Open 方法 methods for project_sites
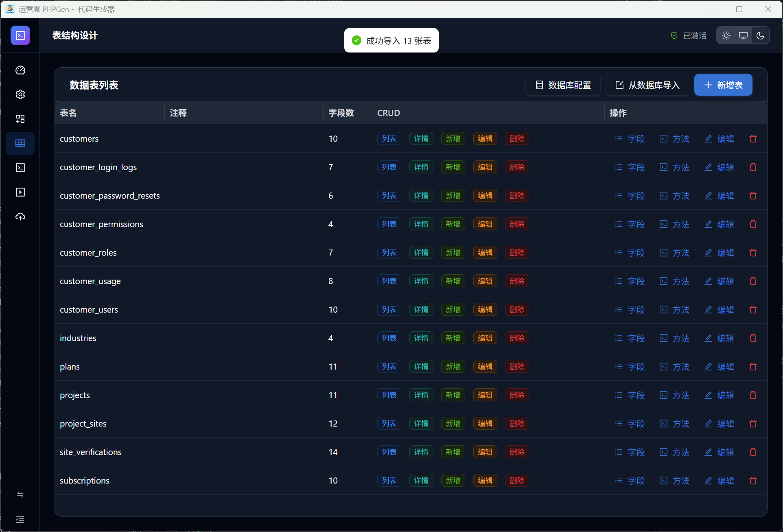 click(x=674, y=424)
